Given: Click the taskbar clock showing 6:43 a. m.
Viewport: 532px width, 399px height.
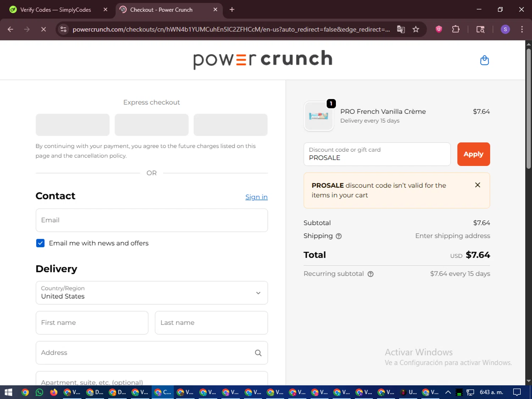Looking at the screenshot, I should tap(491, 392).
